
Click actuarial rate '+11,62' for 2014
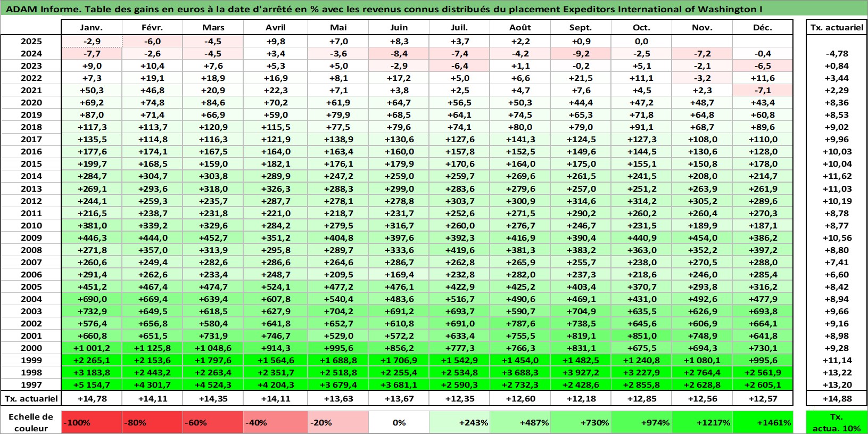[x=837, y=176]
